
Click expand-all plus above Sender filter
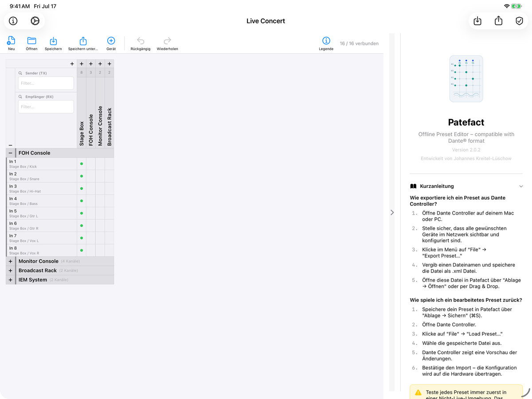pos(72,64)
